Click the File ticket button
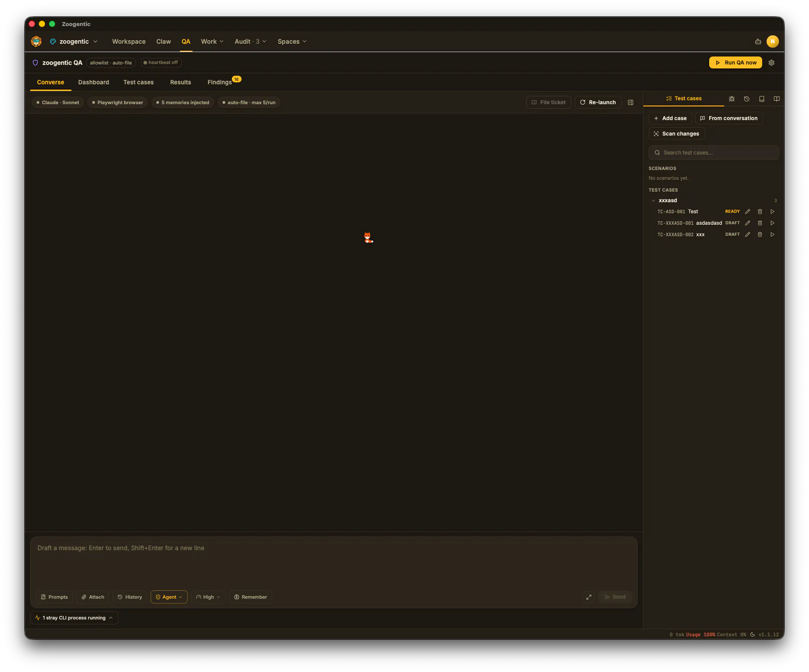 point(548,102)
